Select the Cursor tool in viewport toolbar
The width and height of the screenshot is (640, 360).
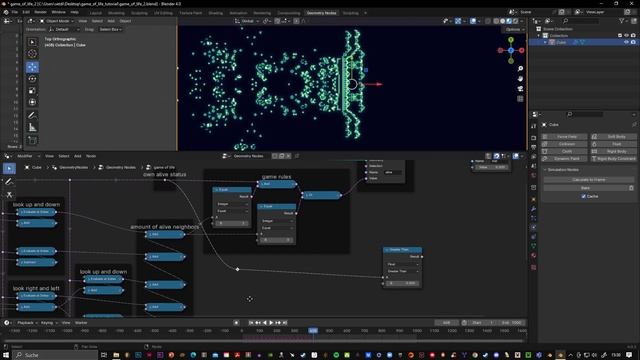pos(32,53)
